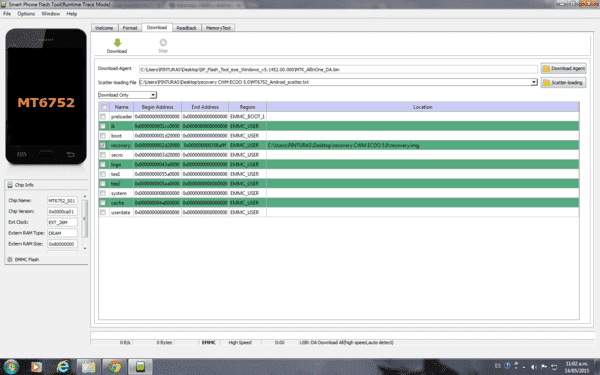The image size is (600, 375).
Task: Check the boot partition checkbox
Action: click(x=103, y=135)
